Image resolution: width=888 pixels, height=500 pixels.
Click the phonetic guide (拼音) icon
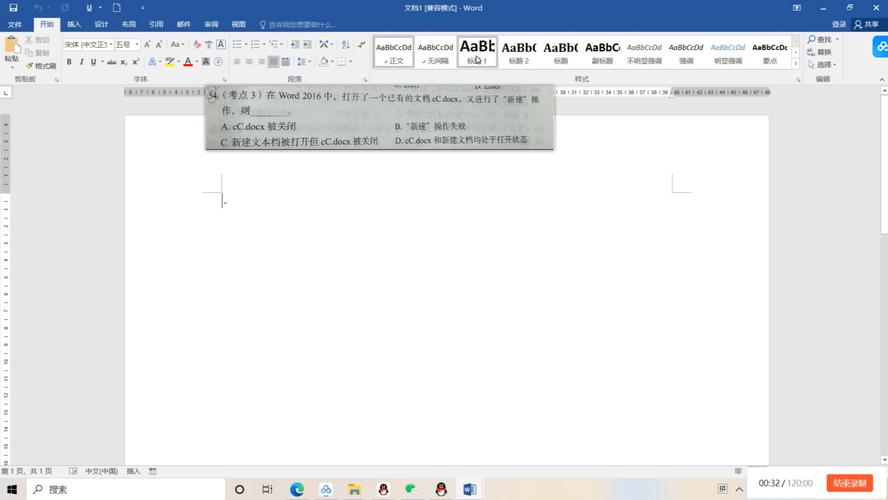click(208, 44)
